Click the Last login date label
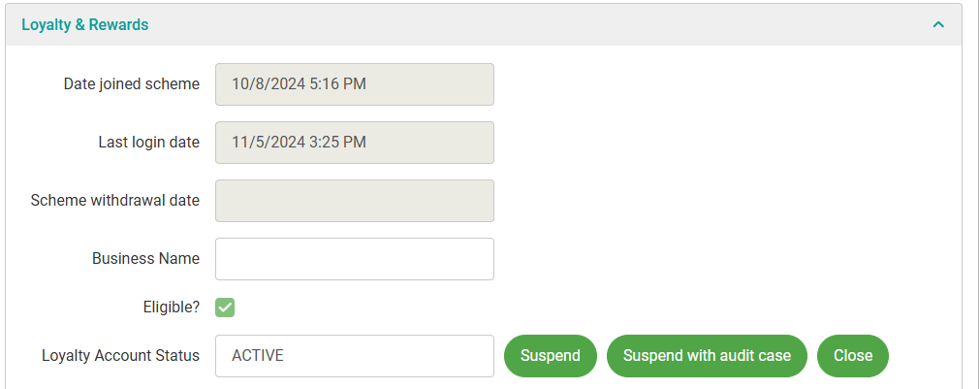 coord(149,143)
